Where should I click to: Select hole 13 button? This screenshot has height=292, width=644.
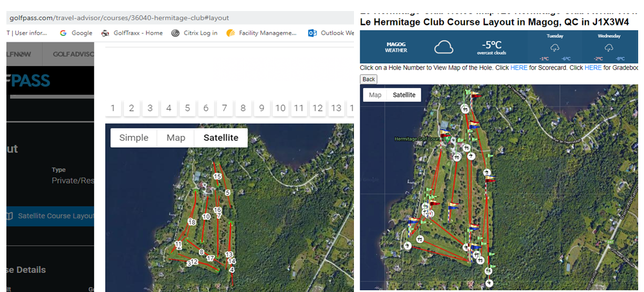[337, 109]
